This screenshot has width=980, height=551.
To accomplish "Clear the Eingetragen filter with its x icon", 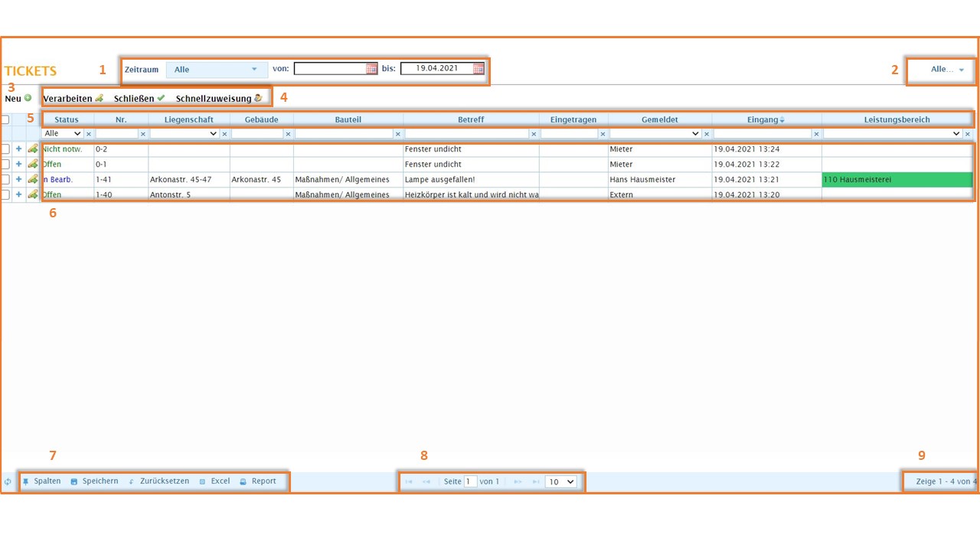I will coord(603,134).
